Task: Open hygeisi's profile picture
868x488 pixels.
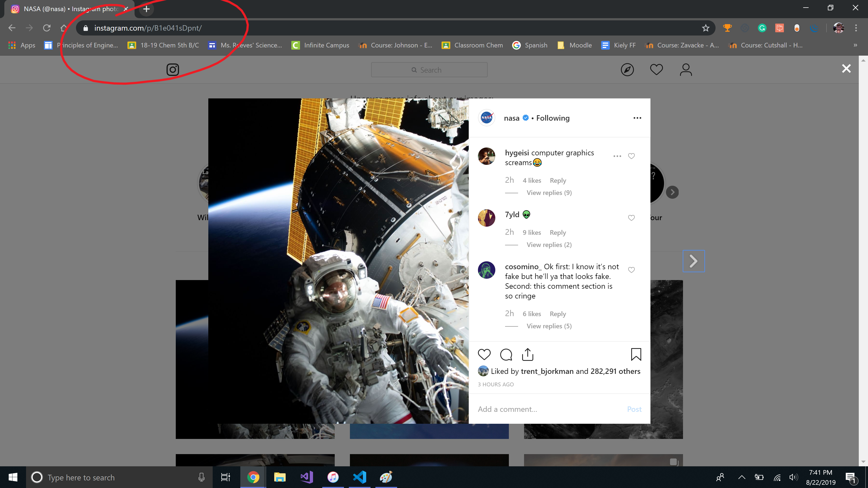Action: (487, 156)
